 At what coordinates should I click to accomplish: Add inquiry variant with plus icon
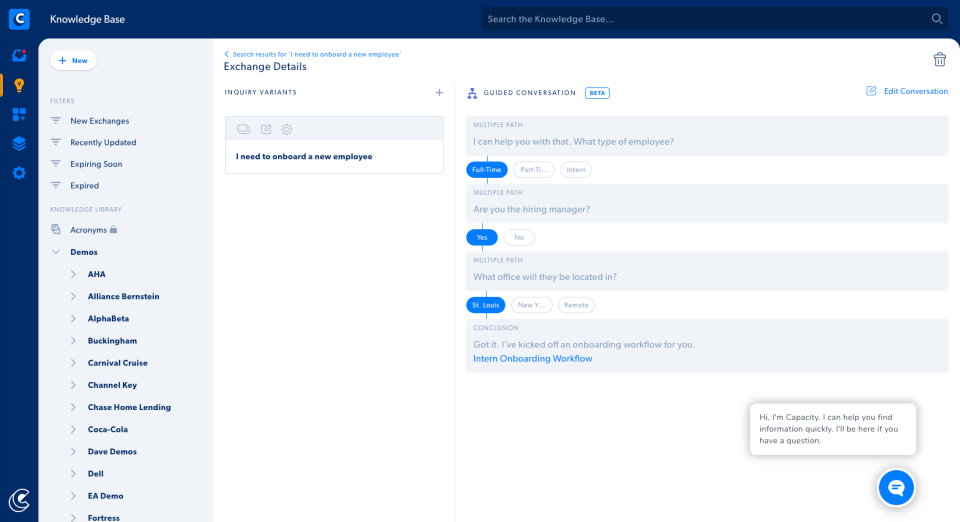coord(439,92)
